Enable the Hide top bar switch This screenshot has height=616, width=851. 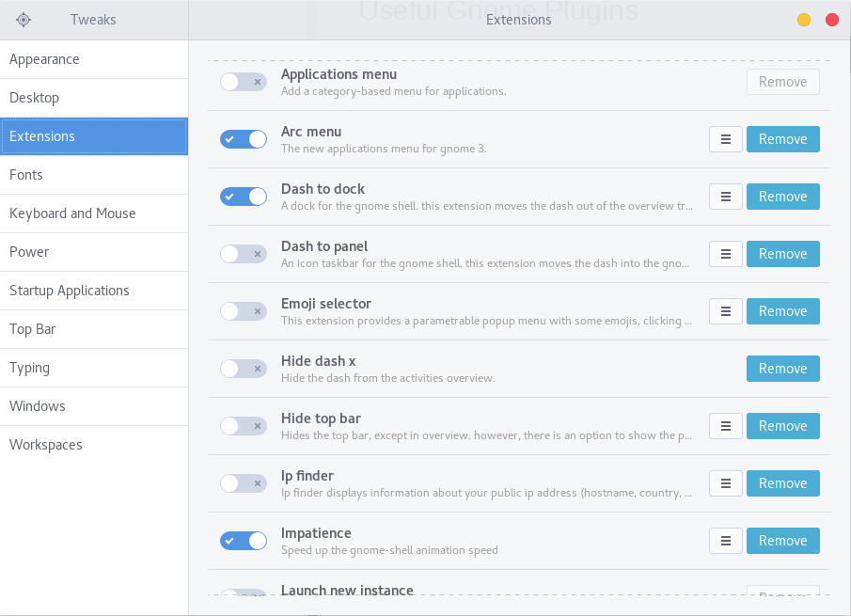pos(244,426)
